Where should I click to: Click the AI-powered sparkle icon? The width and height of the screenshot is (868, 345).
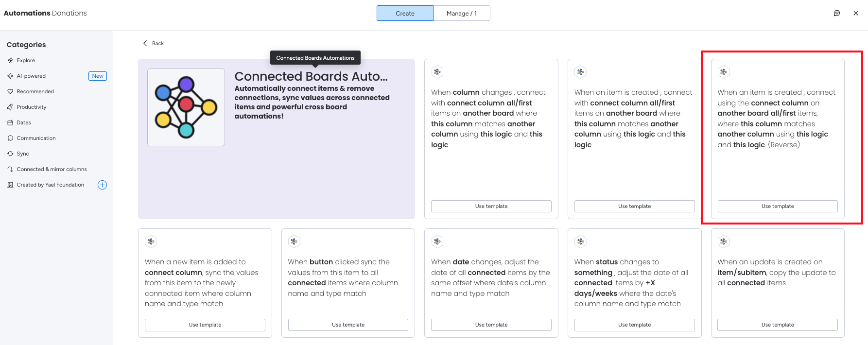tap(10, 76)
